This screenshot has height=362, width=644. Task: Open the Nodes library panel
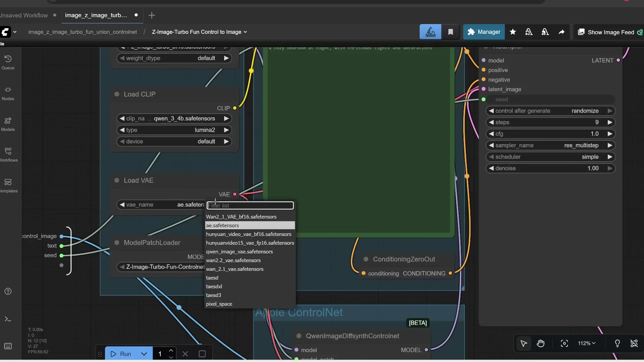(x=8, y=93)
